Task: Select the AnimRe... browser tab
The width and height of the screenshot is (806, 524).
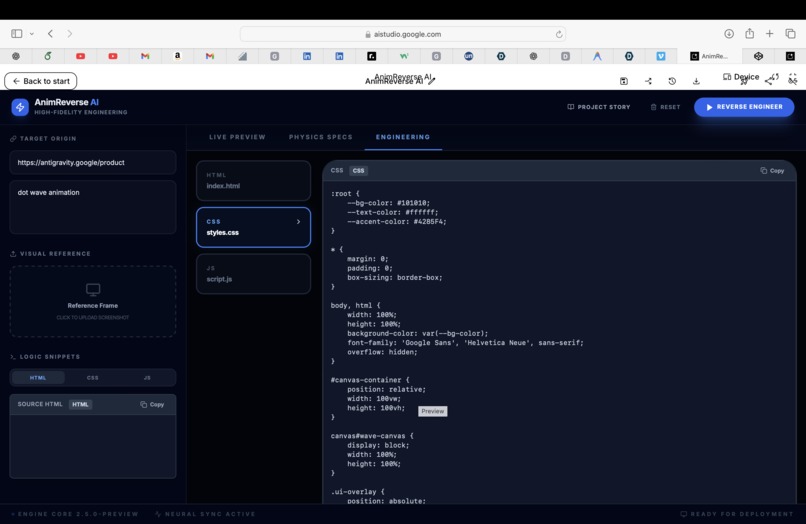Action: click(709, 56)
